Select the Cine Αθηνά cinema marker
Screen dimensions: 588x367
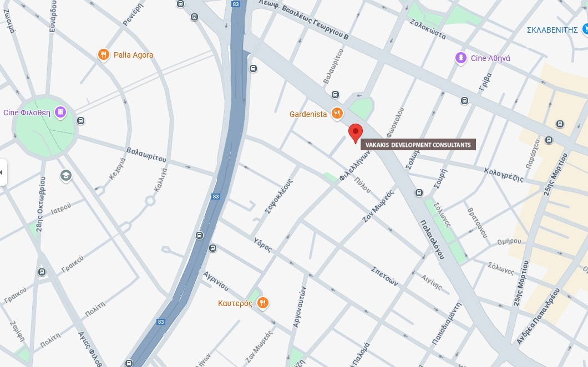(x=461, y=58)
